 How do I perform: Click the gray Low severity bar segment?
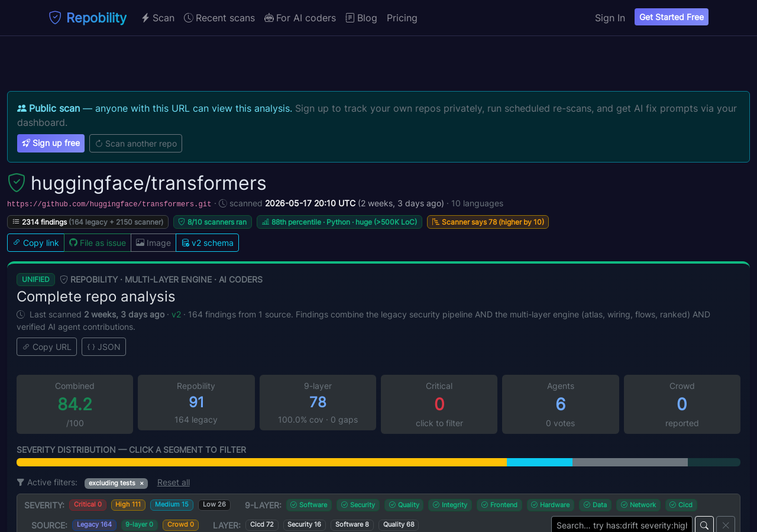[x=630, y=462]
